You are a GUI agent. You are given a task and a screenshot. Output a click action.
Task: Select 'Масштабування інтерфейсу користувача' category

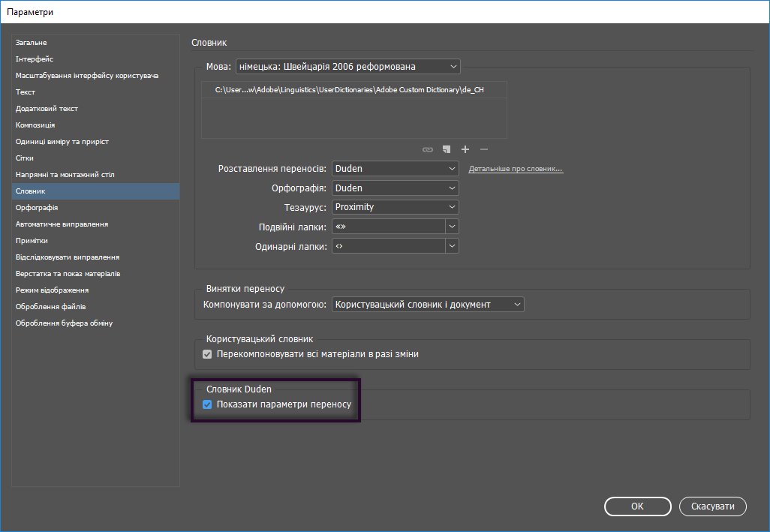pyautogui.click(x=96, y=76)
